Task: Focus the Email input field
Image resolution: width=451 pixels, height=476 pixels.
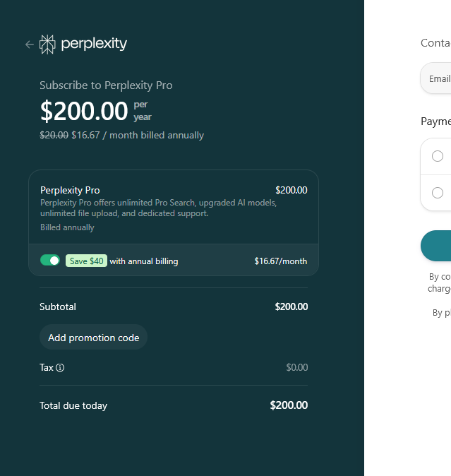Action: point(436,78)
